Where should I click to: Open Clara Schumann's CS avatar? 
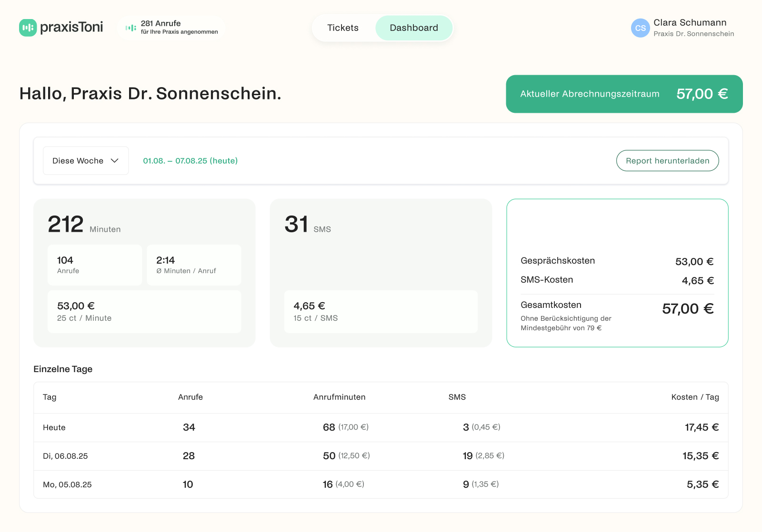pyautogui.click(x=640, y=28)
